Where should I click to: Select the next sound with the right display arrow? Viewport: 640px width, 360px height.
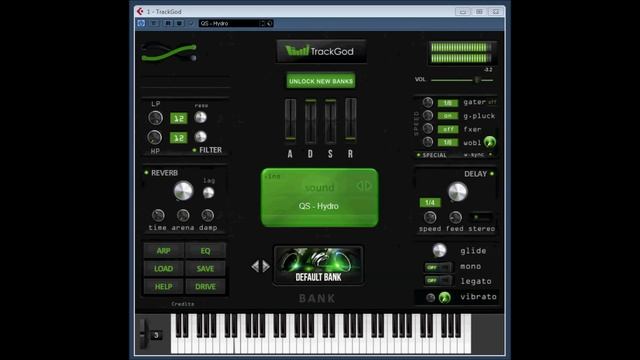(369, 186)
